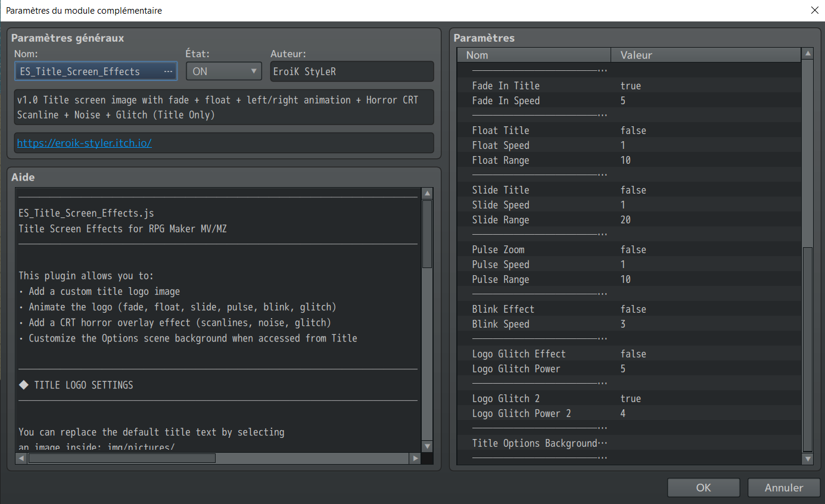Viewport: 825px width, 504px height.
Task: Select the Float Title parameter row
Action: [x=629, y=130]
